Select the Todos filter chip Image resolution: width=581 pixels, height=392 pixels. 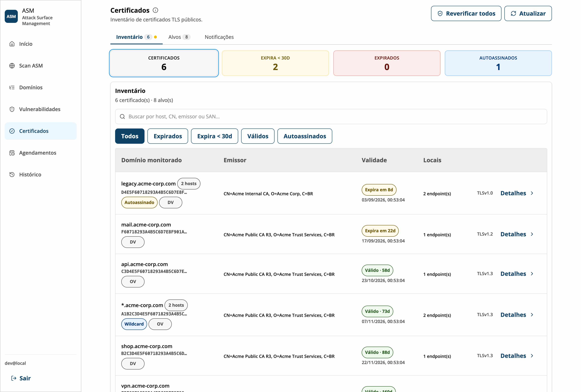130,136
